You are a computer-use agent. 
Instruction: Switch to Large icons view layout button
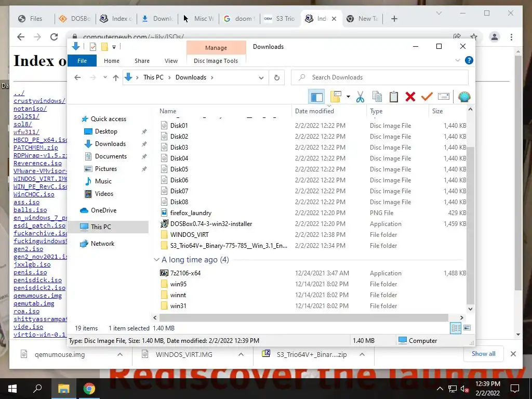point(467,328)
